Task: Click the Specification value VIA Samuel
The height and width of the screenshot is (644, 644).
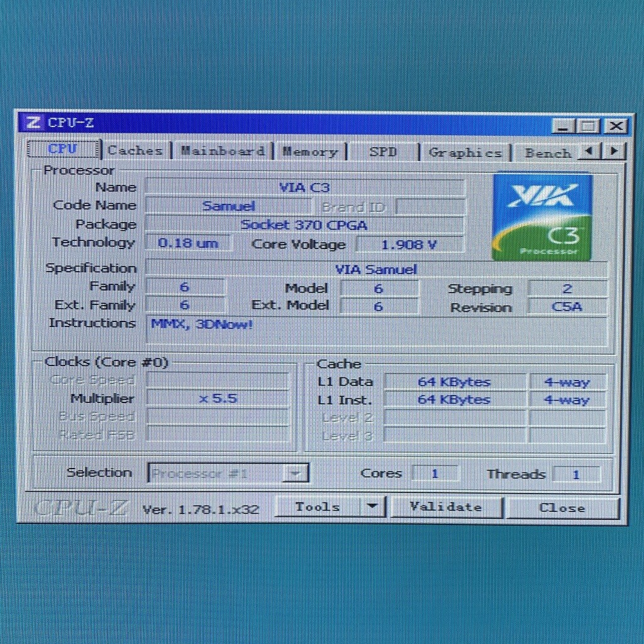Action: (376, 269)
